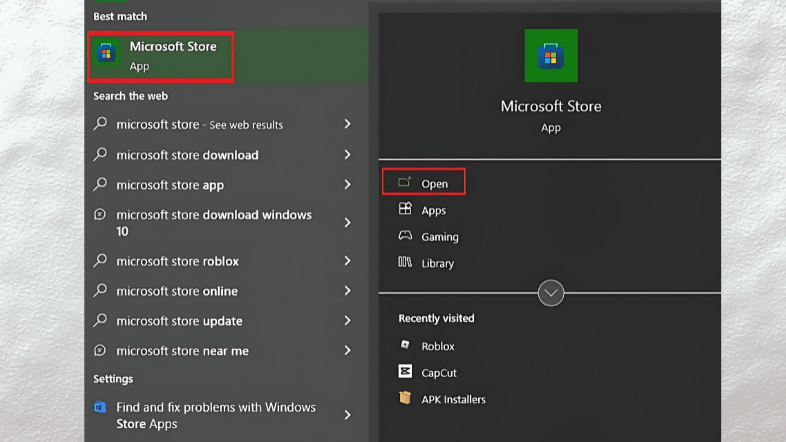Select the 'microsoft store app' web suggestion

pyautogui.click(x=170, y=185)
